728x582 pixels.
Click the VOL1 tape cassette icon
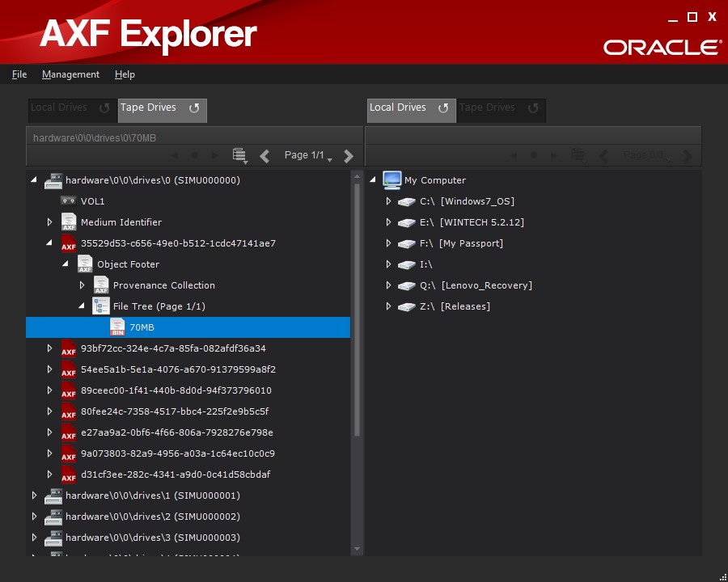pos(69,201)
